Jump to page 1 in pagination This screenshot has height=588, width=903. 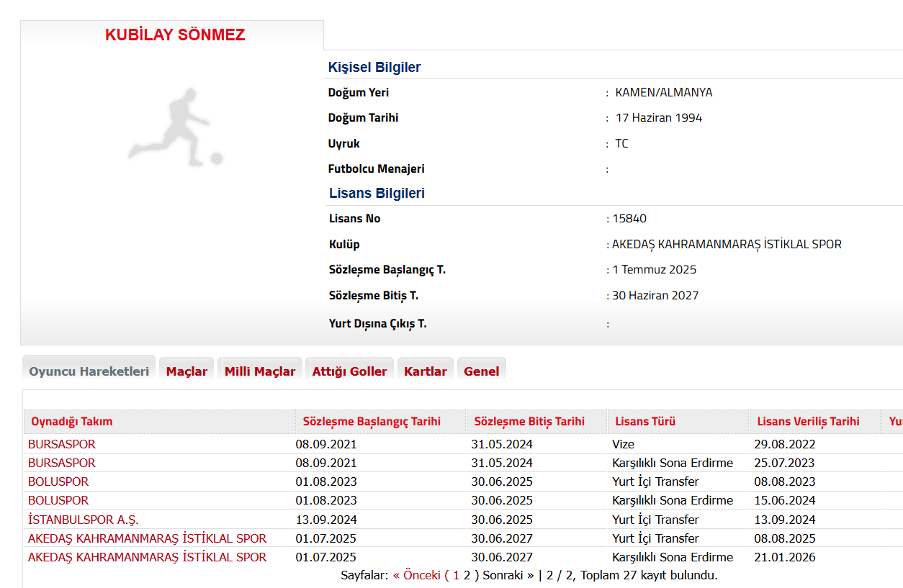455,575
